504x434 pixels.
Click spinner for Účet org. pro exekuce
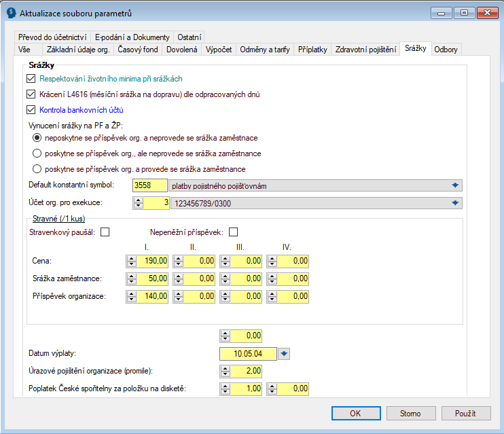tap(139, 203)
